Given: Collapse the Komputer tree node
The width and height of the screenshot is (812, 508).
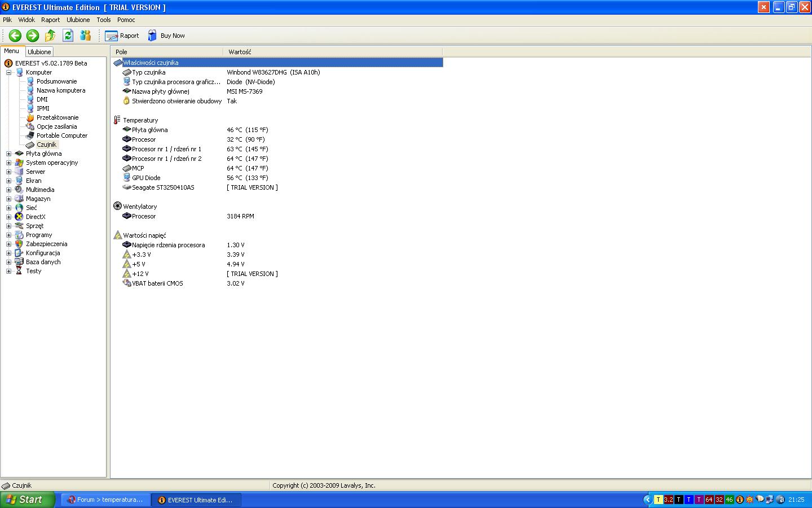Looking at the screenshot, I should tap(8, 72).
